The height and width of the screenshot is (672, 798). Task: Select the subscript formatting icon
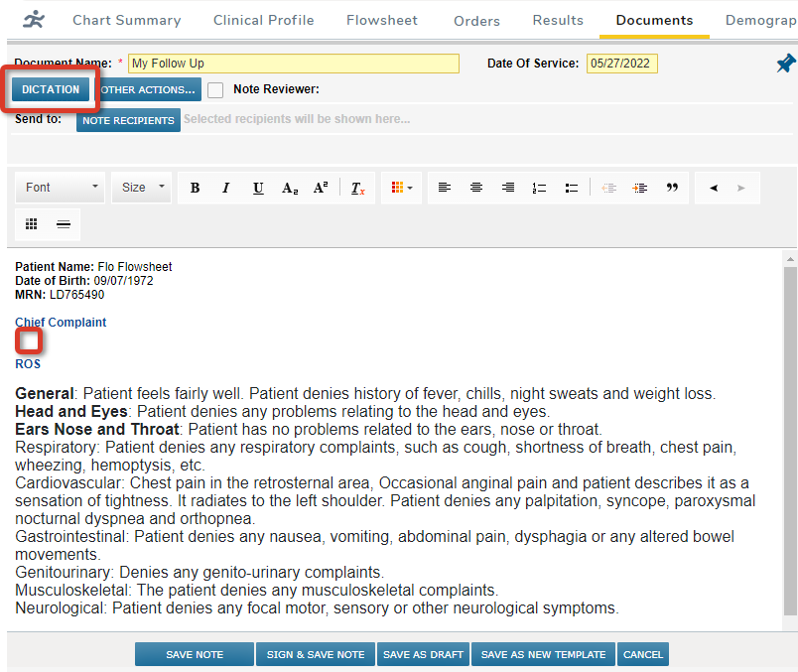[x=290, y=187]
